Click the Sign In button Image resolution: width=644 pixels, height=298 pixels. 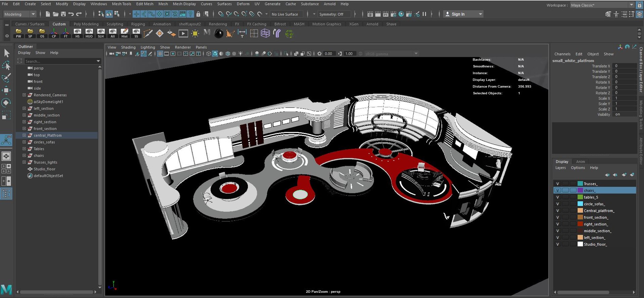463,14
